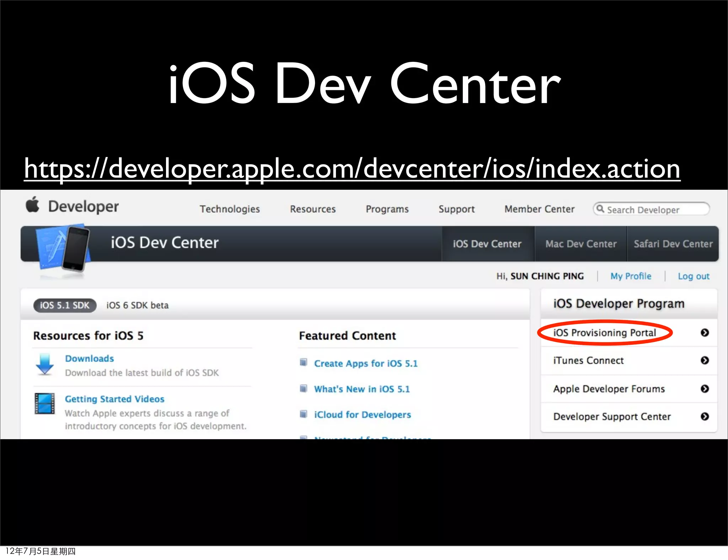Open the Downloads link
This screenshot has width=728, height=560.
coord(90,359)
